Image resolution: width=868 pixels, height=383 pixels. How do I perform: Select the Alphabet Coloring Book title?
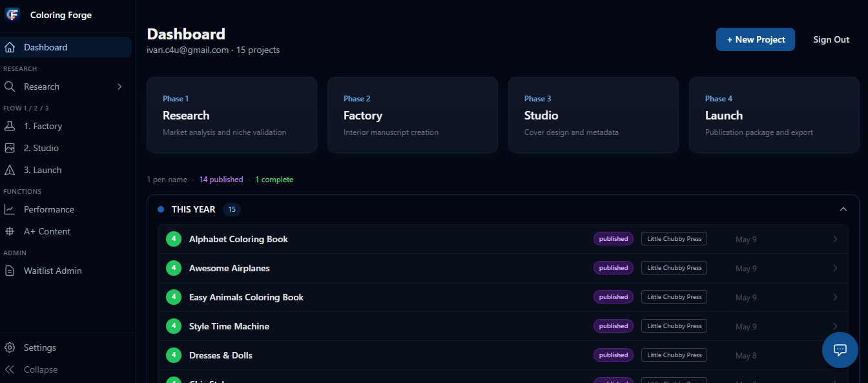(238, 239)
